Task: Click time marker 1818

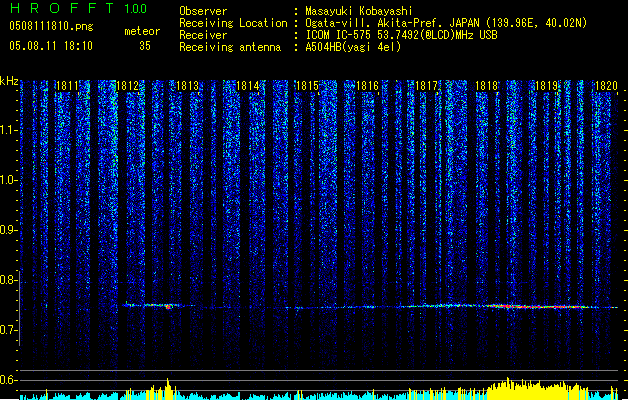Action: (x=487, y=86)
